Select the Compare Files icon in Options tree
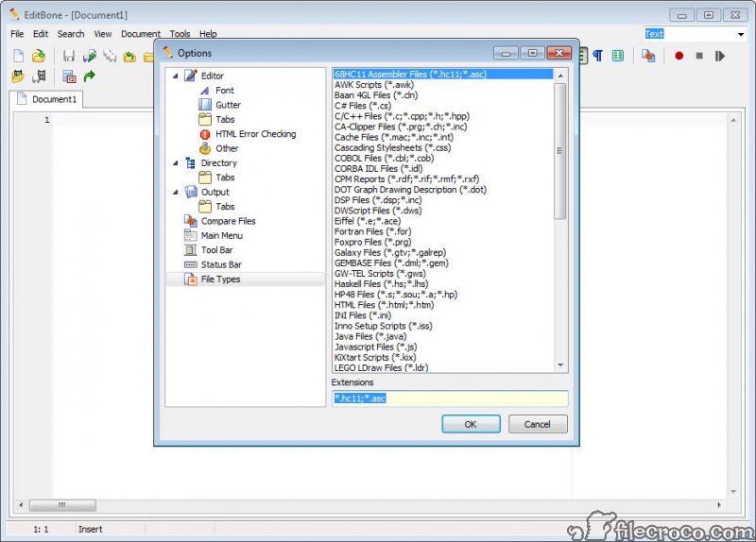Screen dimensions: 756x542 [191, 221]
